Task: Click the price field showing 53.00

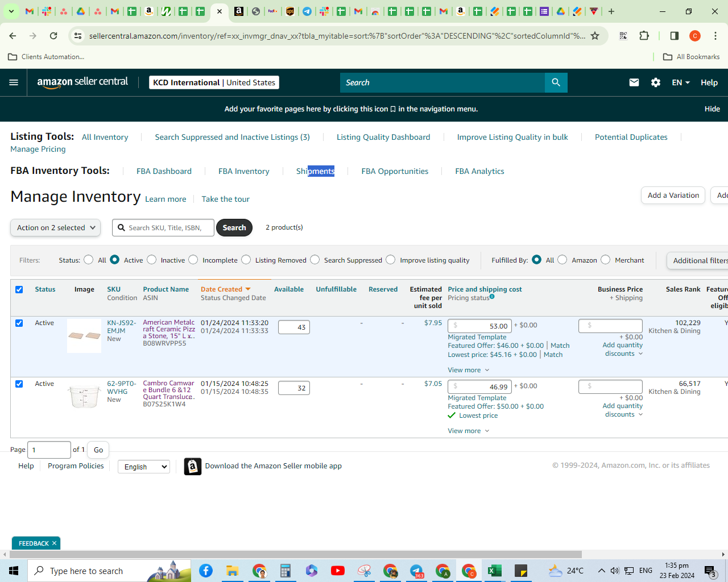Action: (479, 326)
